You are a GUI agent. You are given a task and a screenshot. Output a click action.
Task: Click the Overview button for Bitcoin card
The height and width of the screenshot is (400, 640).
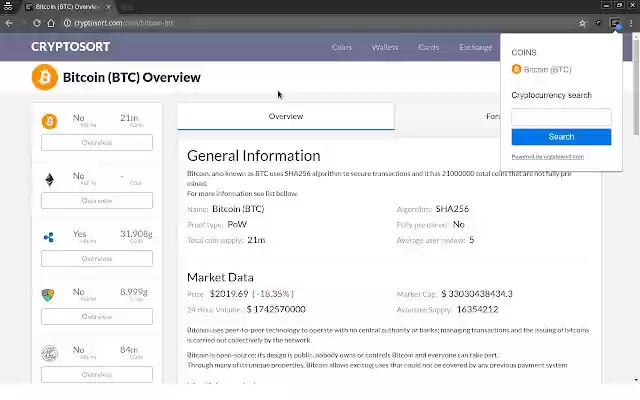point(97,142)
